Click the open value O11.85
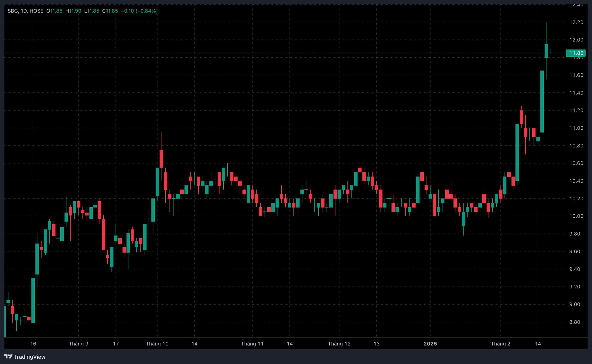Screen dimensions: 592x364 [54, 11]
